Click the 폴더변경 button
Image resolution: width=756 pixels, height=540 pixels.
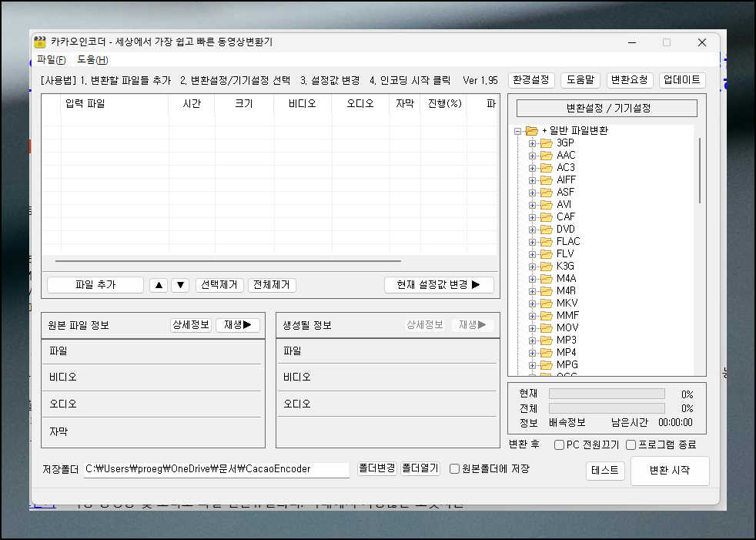pyautogui.click(x=377, y=468)
